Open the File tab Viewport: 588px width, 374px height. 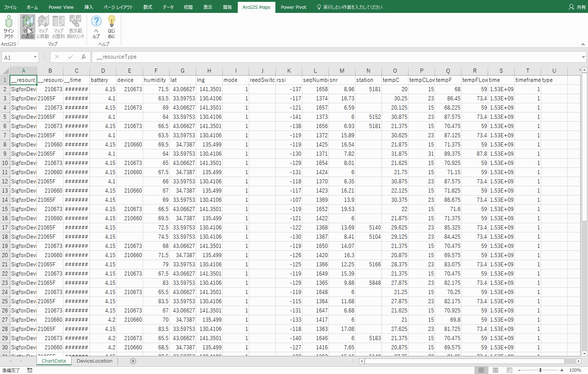pos(10,7)
